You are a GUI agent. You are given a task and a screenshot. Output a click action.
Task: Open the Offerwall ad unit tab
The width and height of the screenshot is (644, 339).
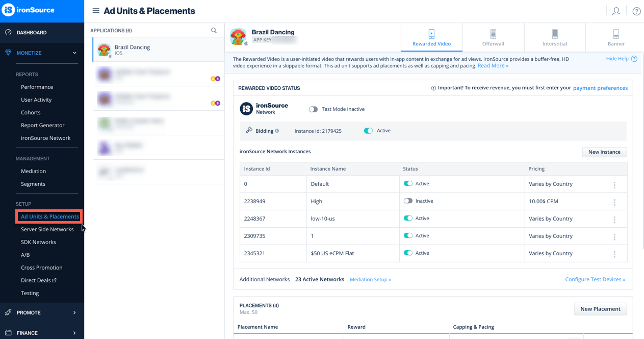(x=493, y=37)
